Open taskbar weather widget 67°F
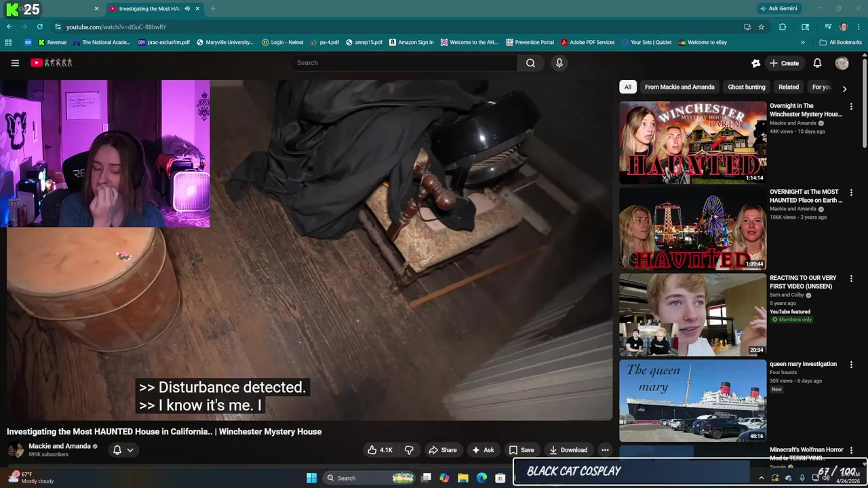 [x=31, y=478]
